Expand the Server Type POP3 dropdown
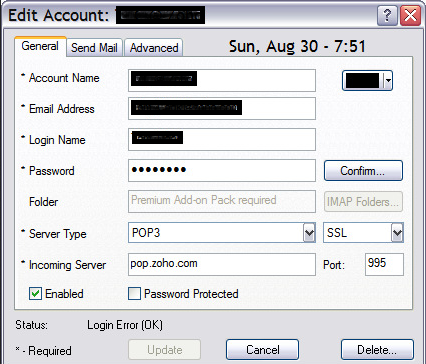 (x=309, y=233)
